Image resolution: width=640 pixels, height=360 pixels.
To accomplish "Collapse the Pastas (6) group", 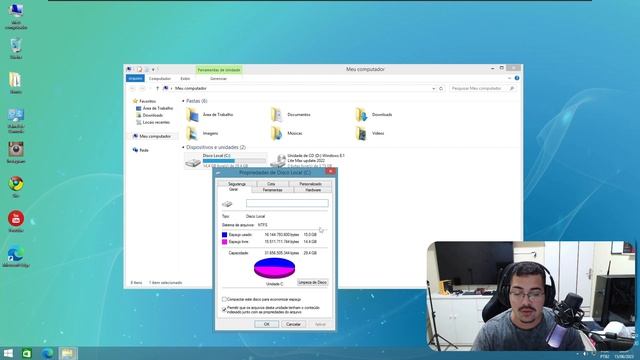I will click(183, 101).
